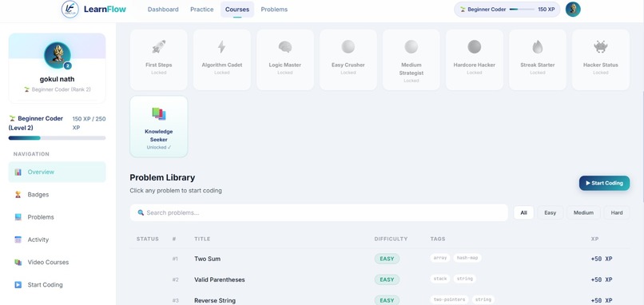Image resolution: width=644 pixels, height=305 pixels.
Task: Click the DIFFICULTY column header
Action: click(x=391, y=239)
